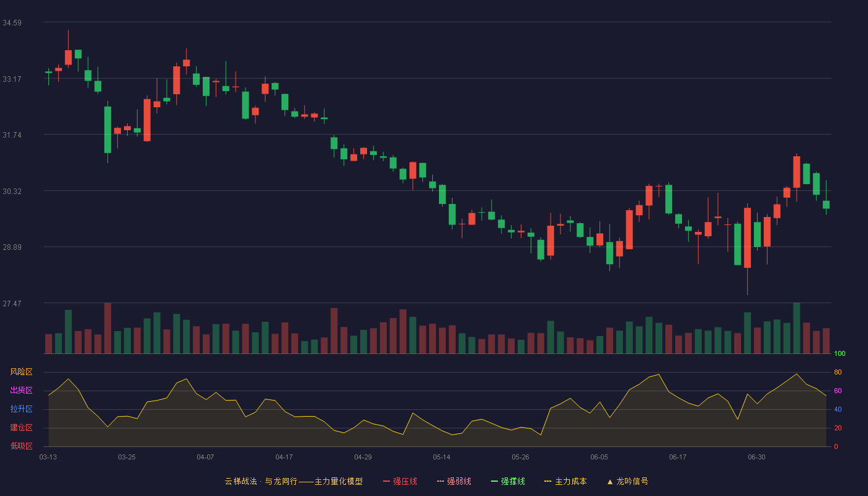
Task: Click the 0 indicator scale value
Action: [836, 446]
